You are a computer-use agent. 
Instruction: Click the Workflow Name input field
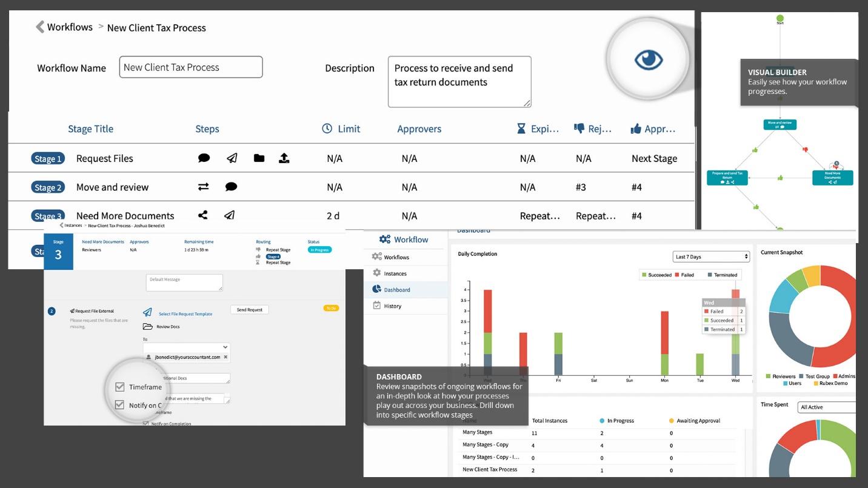pos(191,67)
